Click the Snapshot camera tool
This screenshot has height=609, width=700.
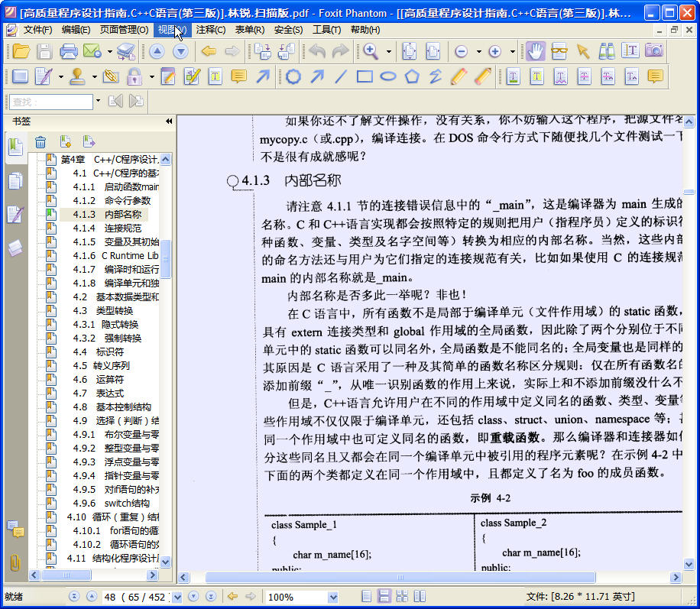[x=653, y=50]
